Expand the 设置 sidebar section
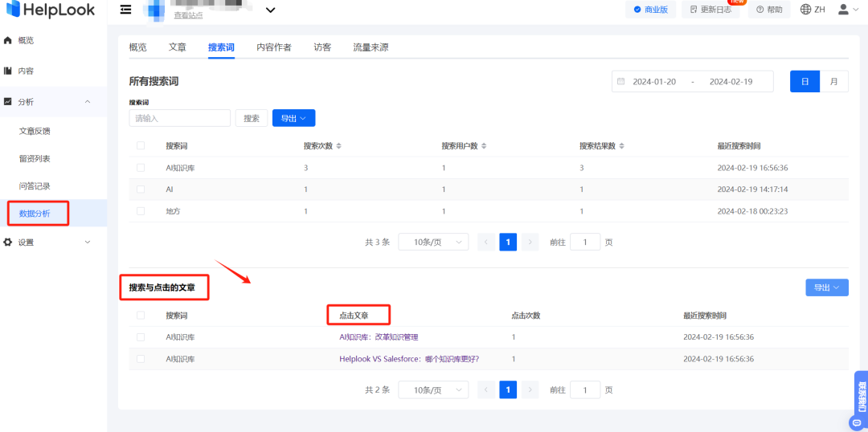This screenshot has height=432, width=868. [x=53, y=242]
